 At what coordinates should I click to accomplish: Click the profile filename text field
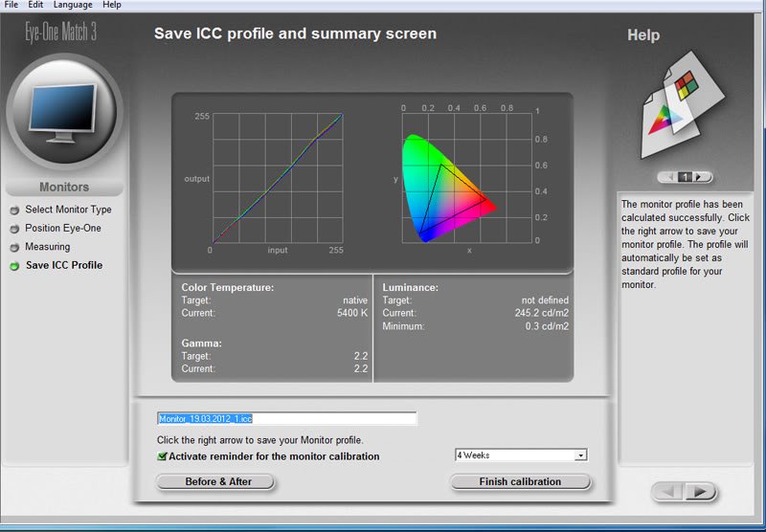tap(286, 418)
